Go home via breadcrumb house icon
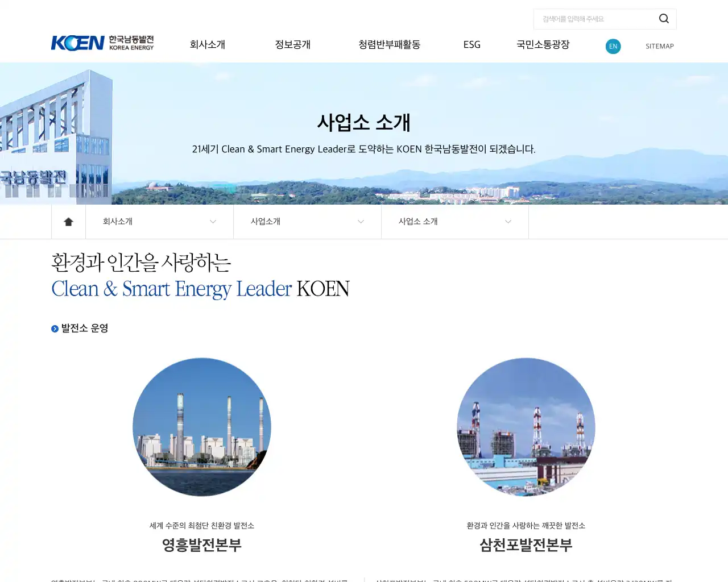Screen dimensions: 728x582 pos(68,222)
